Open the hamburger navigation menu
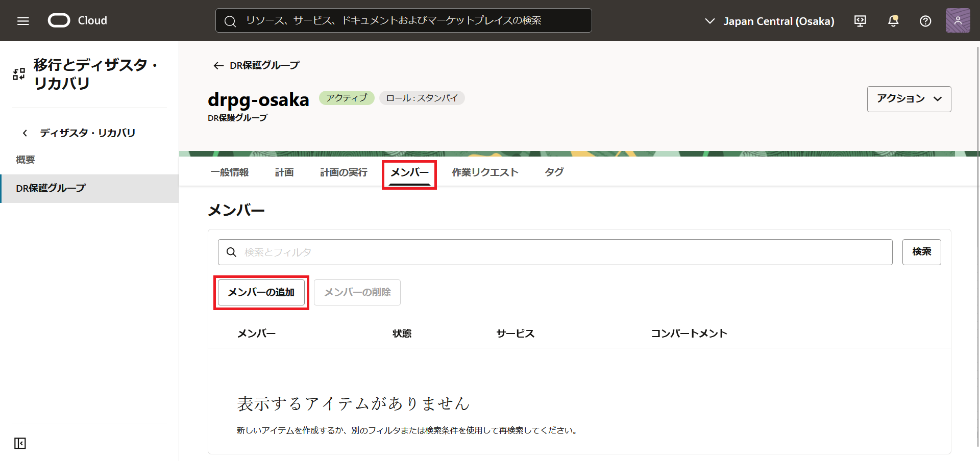The image size is (980, 461). [x=23, y=21]
